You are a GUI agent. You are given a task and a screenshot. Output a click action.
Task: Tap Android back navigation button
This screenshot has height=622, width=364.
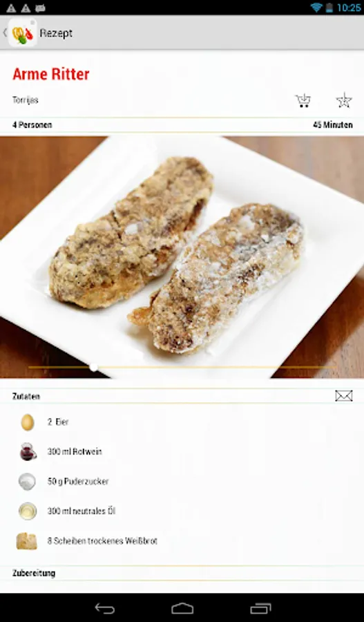pos(105,608)
